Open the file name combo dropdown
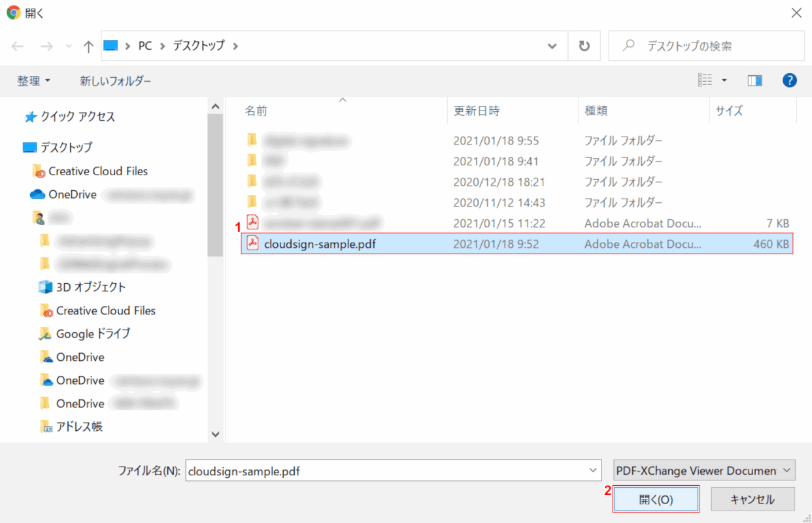 tap(593, 470)
